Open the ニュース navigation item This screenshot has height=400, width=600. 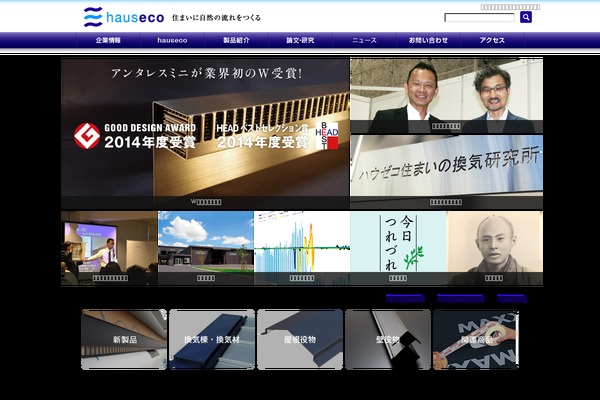pyautogui.click(x=364, y=40)
